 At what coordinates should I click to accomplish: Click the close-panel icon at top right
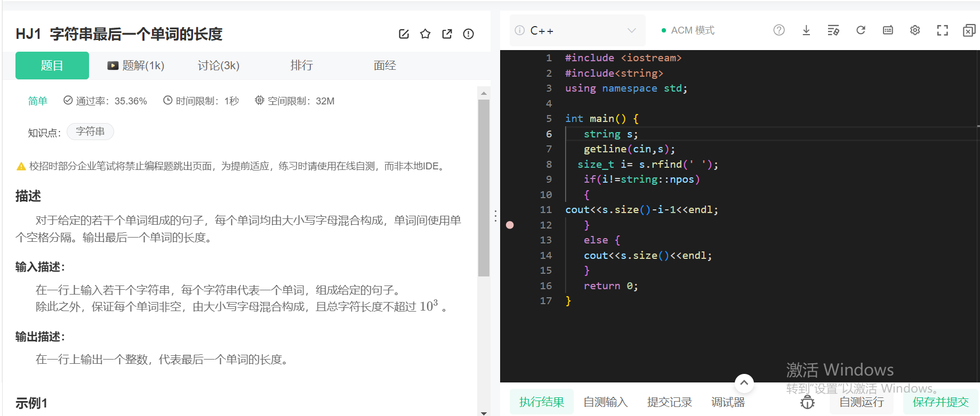pos(969,30)
